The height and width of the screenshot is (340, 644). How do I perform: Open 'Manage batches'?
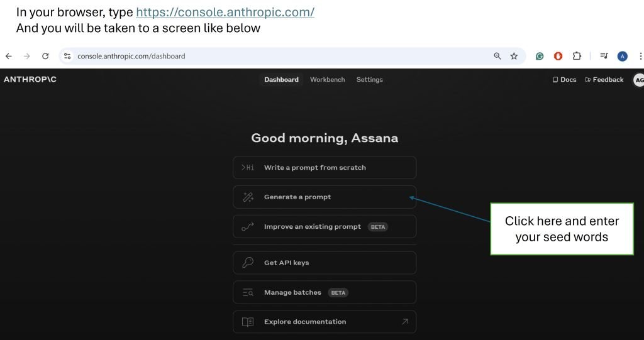point(325,292)
